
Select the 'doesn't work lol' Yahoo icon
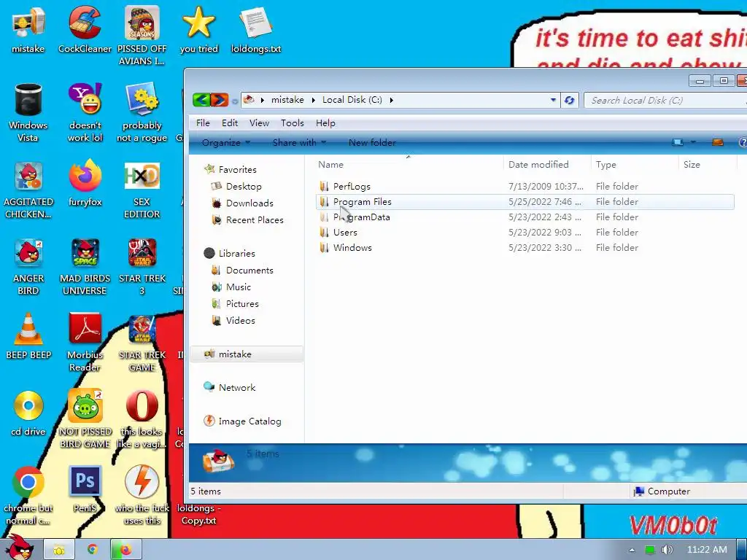pyautogui.click(x=85, y=113)
